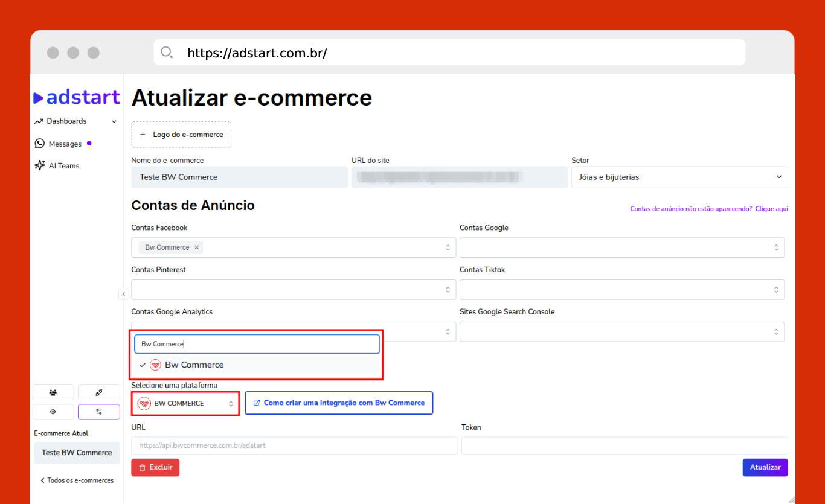Click the Token input field
825x504 pixels.
624,445
